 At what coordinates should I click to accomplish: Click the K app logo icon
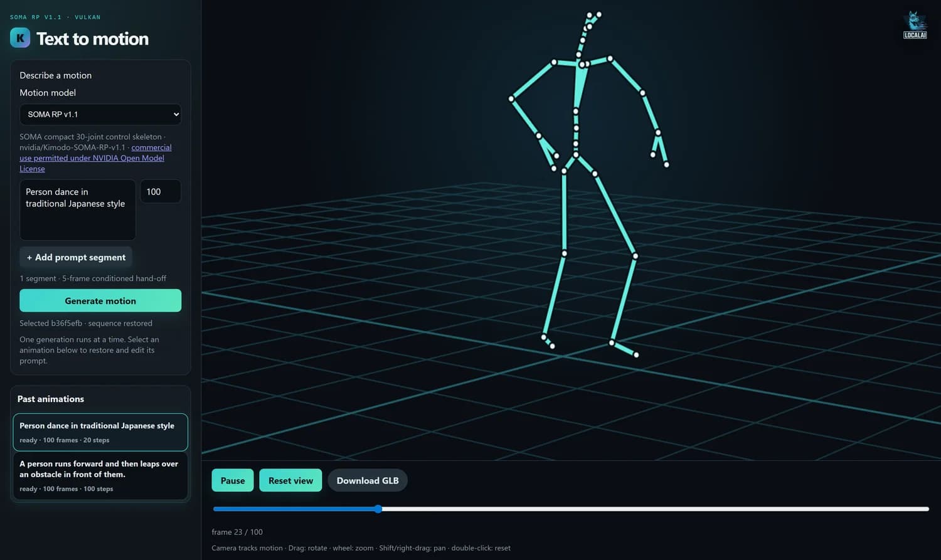pyautogui.click(x=20, y=38)
